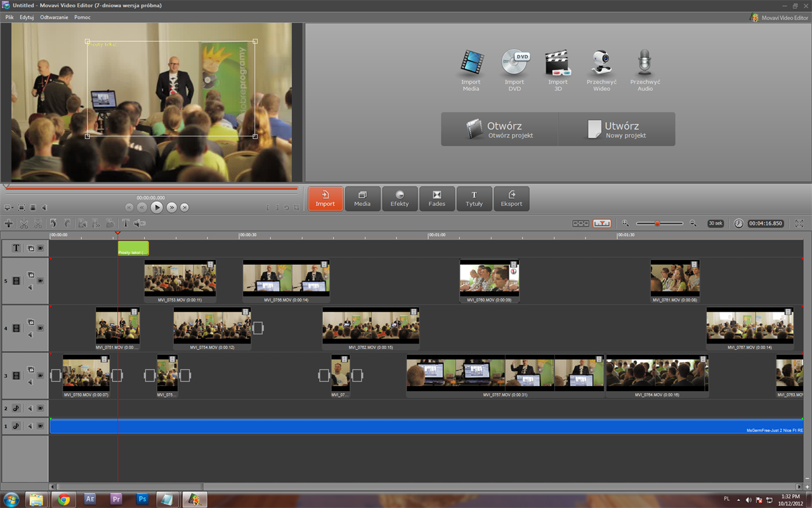Click the preview volume speaker icon
This screenshot has height=508, width=812.
click(x=44, y=208)
